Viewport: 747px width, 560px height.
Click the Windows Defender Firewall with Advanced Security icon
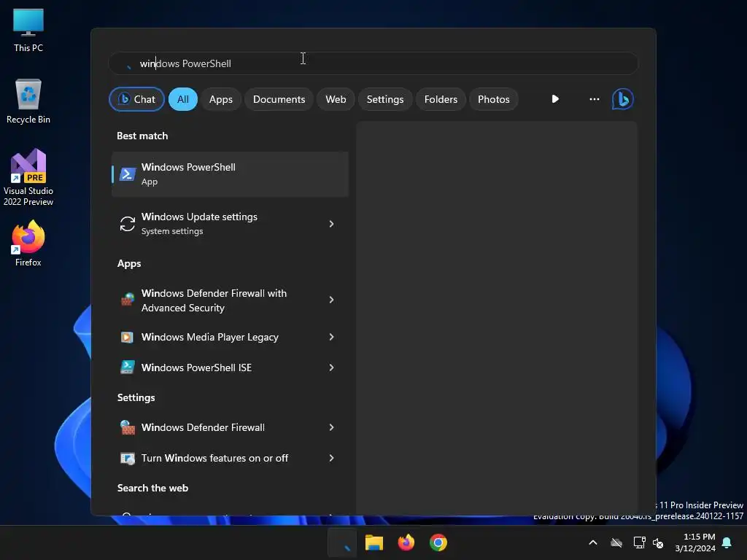[x=127, y=300]
